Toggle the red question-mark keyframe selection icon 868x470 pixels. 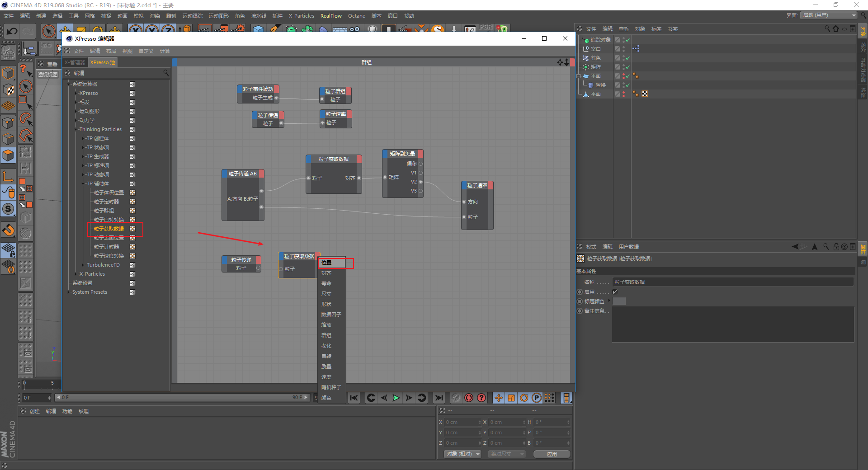481,398
